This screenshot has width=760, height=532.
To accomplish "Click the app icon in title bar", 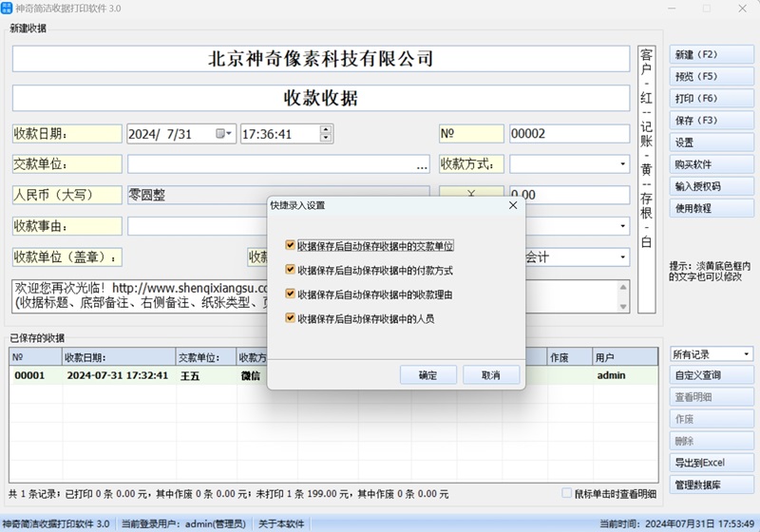I will (x=7, y=8).
